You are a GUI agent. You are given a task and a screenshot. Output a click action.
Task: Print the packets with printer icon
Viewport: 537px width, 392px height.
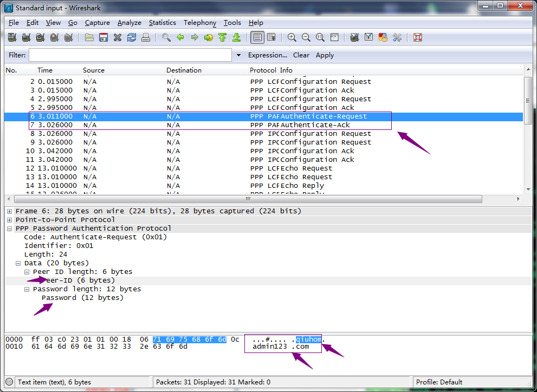tap(146, 37)
